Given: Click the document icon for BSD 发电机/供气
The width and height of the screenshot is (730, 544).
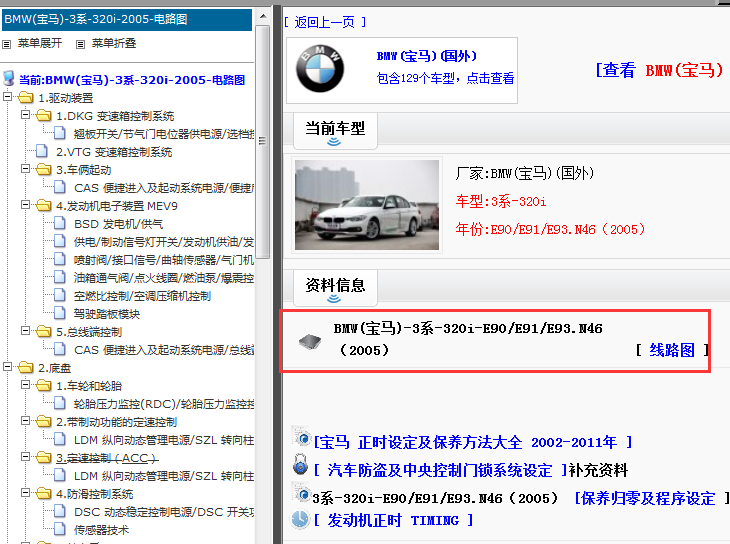Looking at the screenshot, I should (x=60, y=224).
